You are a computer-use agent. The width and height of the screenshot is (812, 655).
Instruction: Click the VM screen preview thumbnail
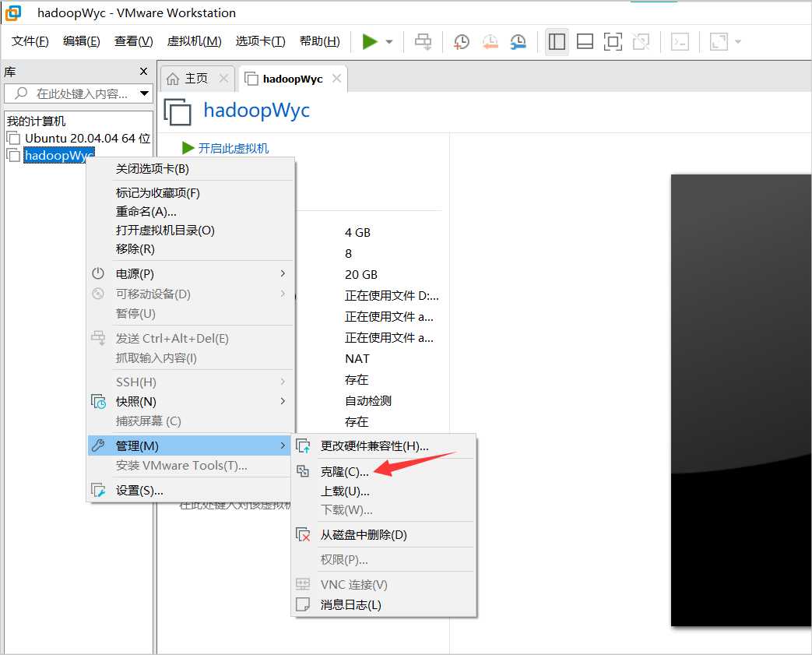pos(741,400)
